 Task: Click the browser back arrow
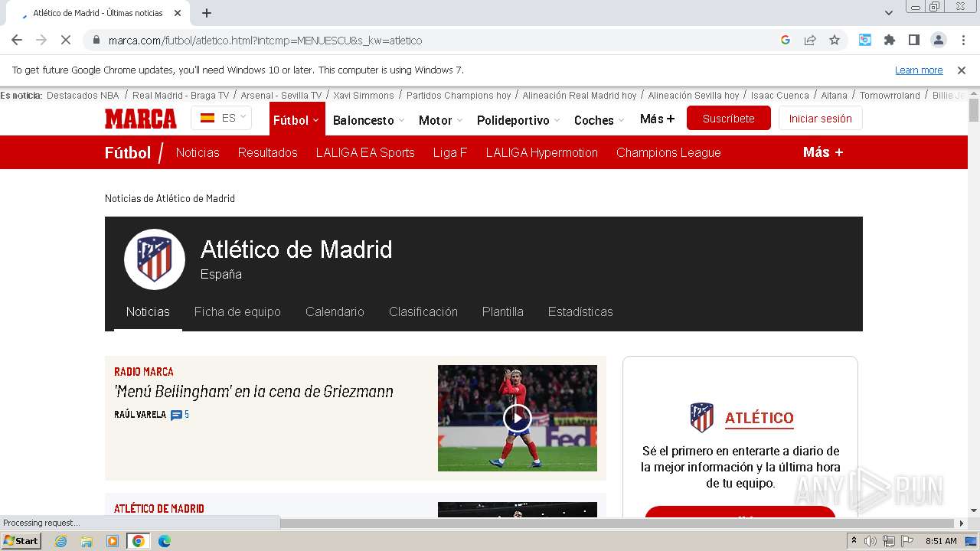point(17,40)
